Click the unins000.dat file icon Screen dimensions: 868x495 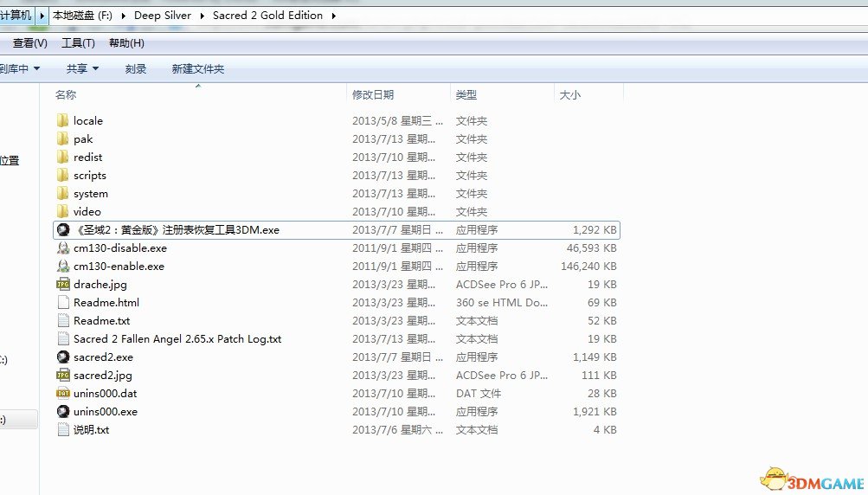point(63,394)
